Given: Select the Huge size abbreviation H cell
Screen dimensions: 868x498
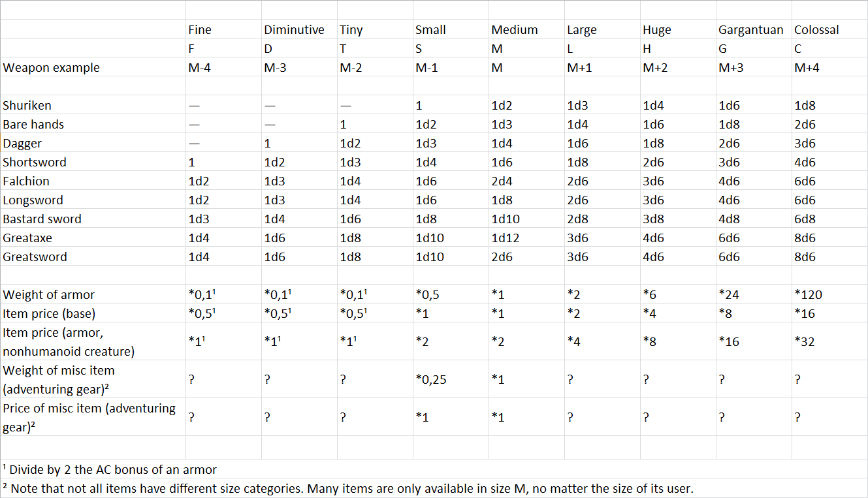Looking at the screenshot, I should click(x=647, y=48).
